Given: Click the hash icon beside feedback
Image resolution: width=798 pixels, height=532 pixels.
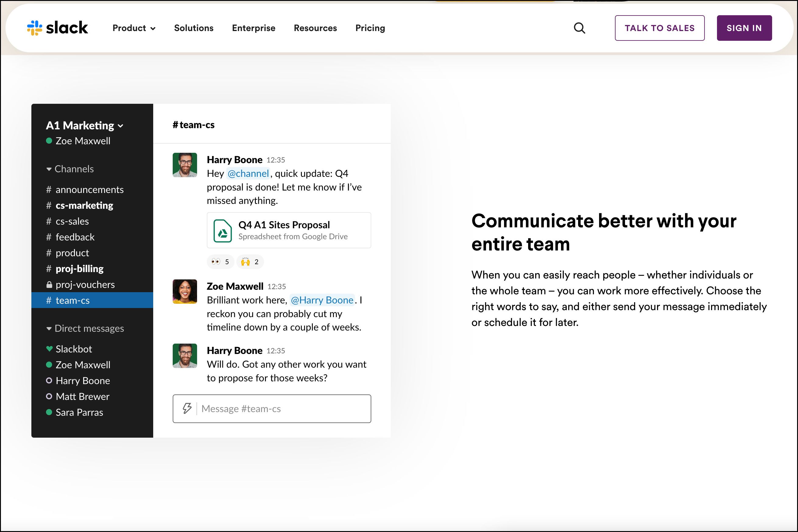Looking at the screenshot, I should tap(49, 237).
